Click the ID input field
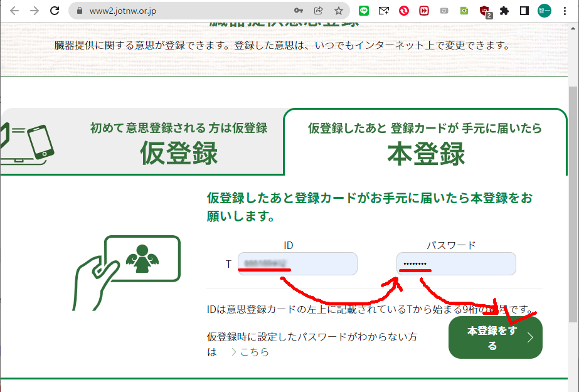The image size is (579, 392). pyautogui.click(x=297, y=264)
